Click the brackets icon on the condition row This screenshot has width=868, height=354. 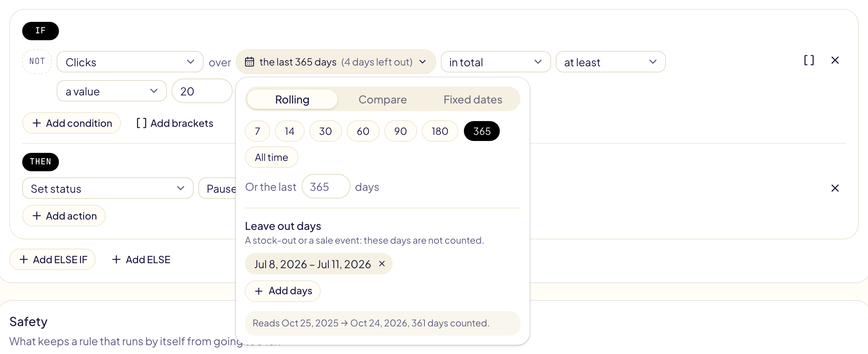click(x=809, y=61)
